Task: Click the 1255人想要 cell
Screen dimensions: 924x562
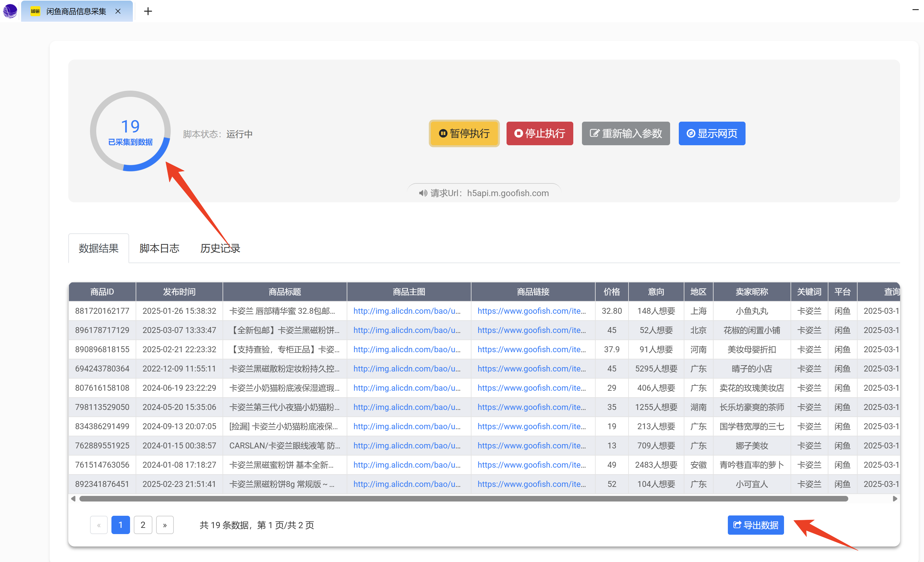Action: click(656, 407)
